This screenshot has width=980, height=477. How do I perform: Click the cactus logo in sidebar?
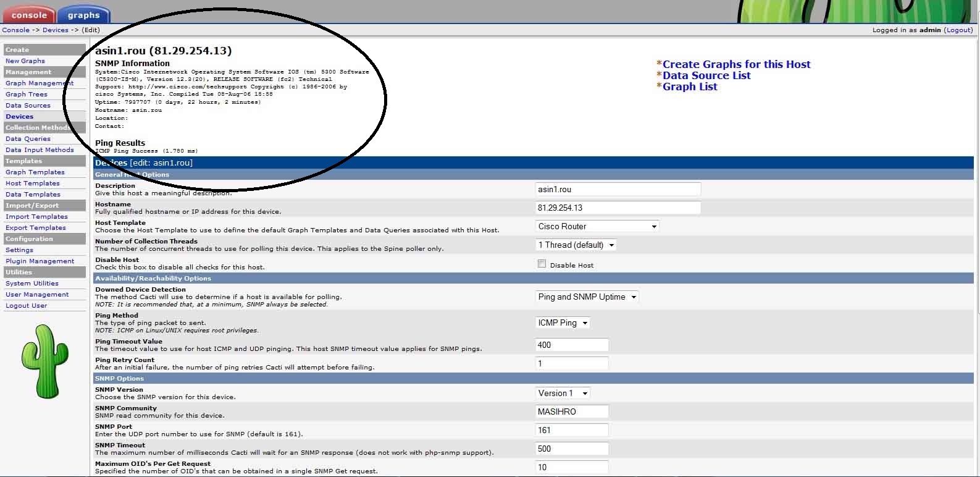[x=44, y=361]
